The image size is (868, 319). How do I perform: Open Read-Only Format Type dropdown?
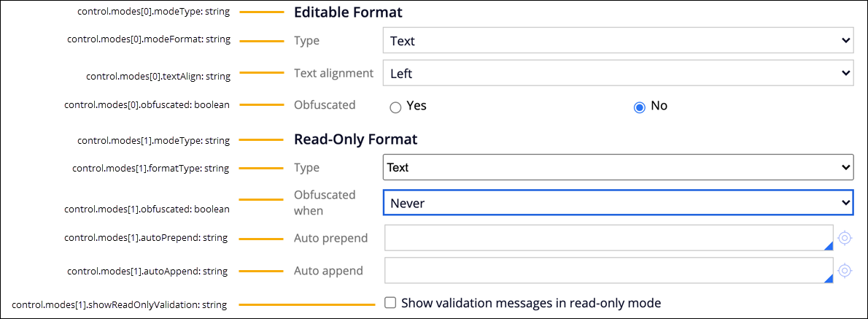click(x=617, y=167)
